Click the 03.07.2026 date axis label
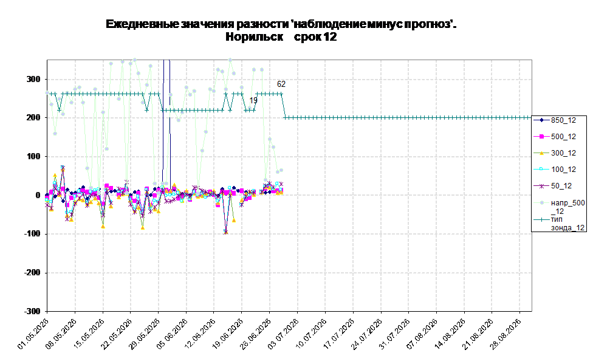The height and width of the screenshot is (364, 593). click(284, 334)
